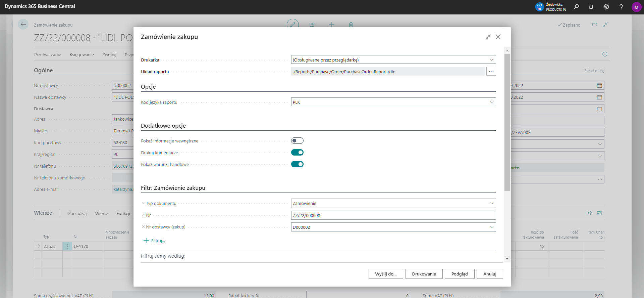Viewport: 644px width, 298px height.
Task: Click the Wyślij do... button
Action: tap(386, 274)
